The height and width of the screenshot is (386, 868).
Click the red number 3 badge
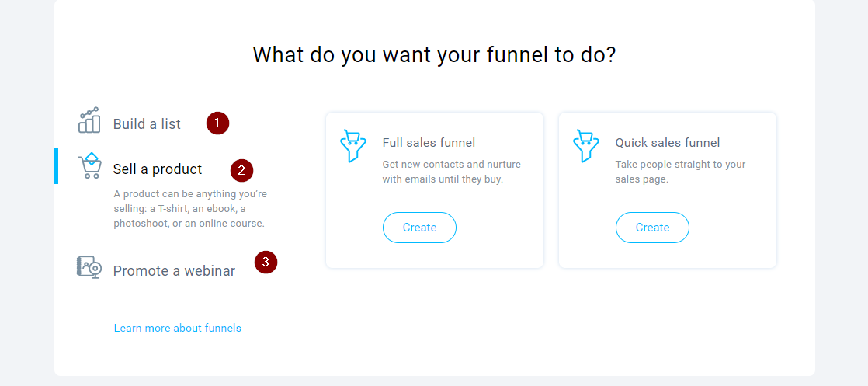(x=266, y=262)
